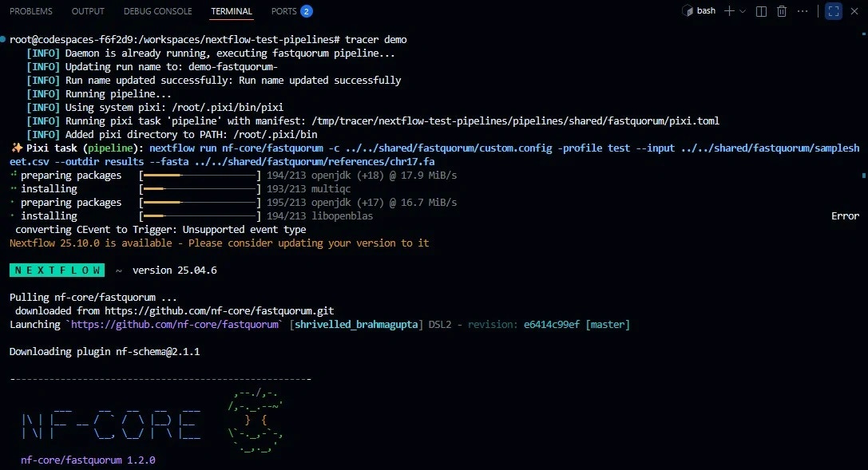
Task: Select the bash terminal label
Action: (706, 10)
